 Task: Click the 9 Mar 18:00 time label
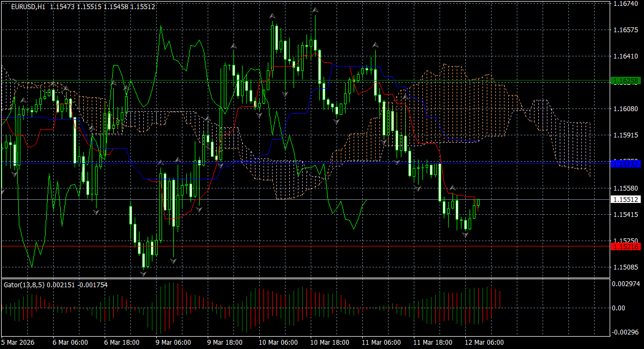(225, 342)
